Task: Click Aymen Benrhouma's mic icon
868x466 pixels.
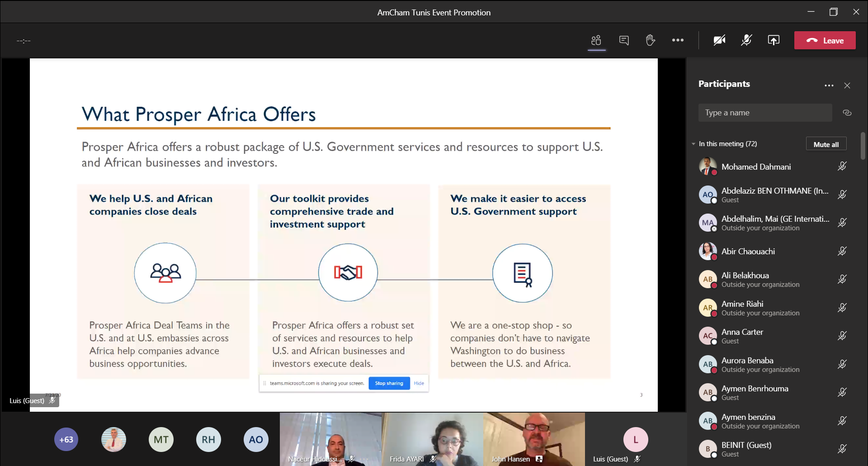Action: [x=842, y=392]
